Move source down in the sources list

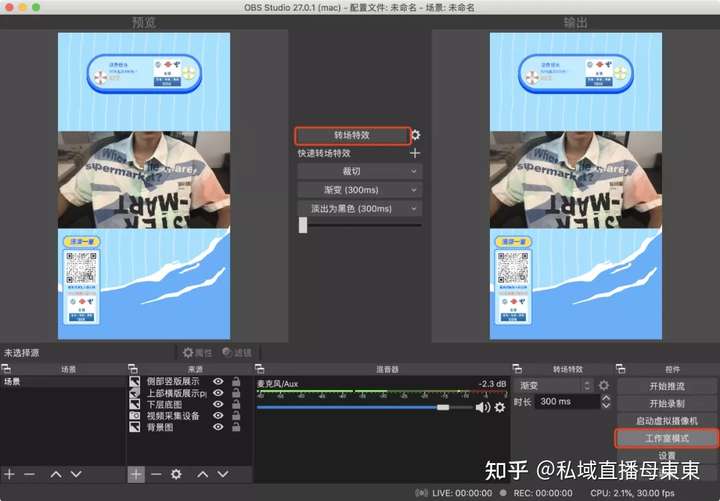point(223,474)
